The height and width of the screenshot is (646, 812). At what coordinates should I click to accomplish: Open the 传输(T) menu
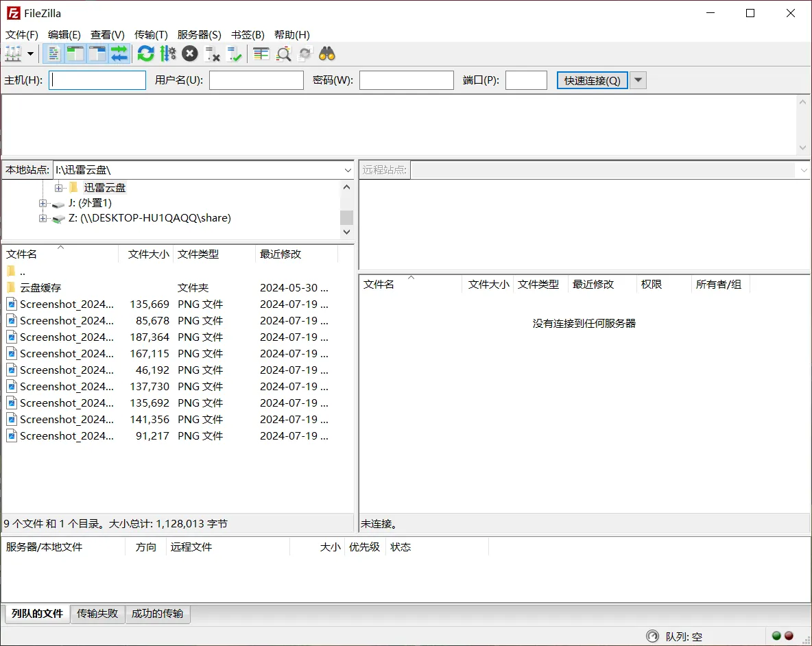(151, 35)
